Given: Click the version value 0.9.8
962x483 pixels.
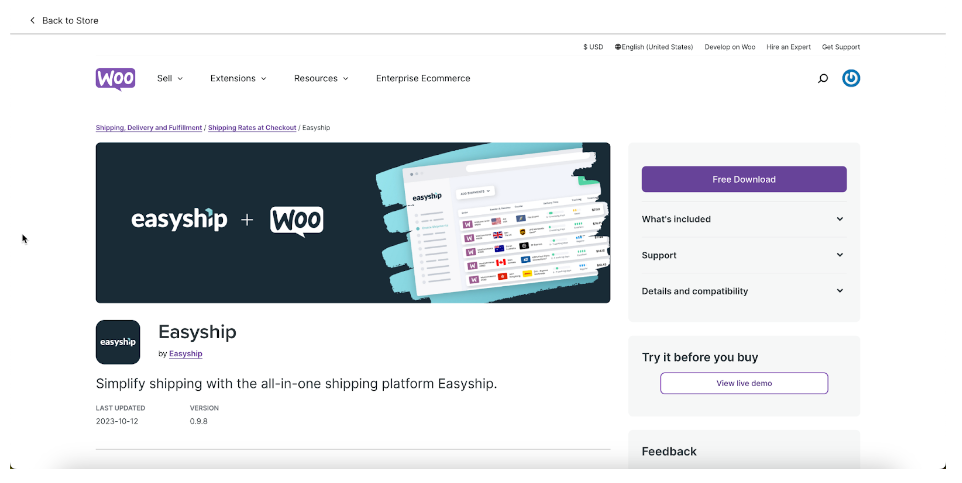Looking at the screenshot, I should click(x=198, y=421).
